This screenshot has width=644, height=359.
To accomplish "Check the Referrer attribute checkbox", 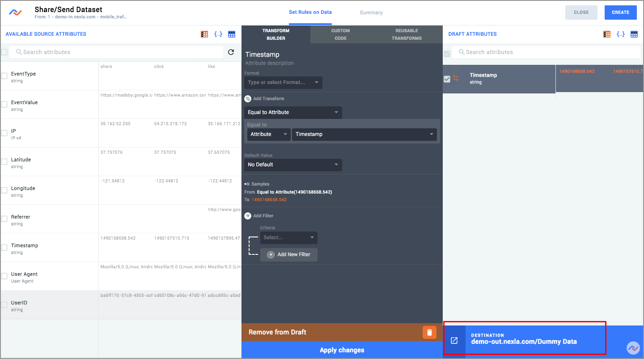I will tap(4, 219).
